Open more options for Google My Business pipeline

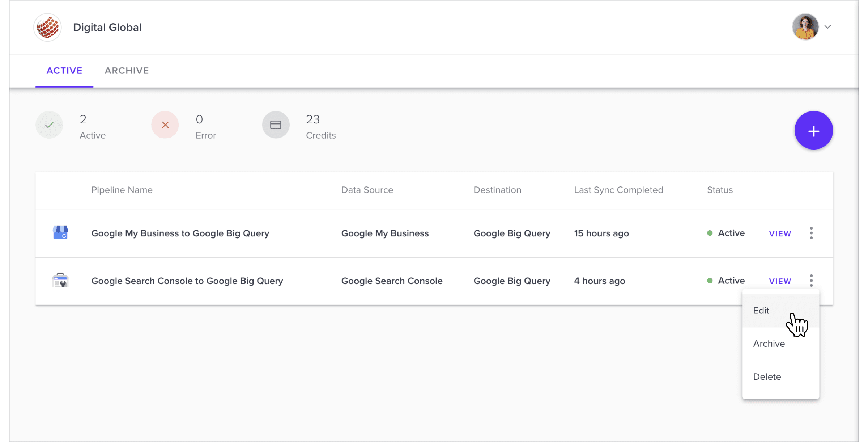812,233
